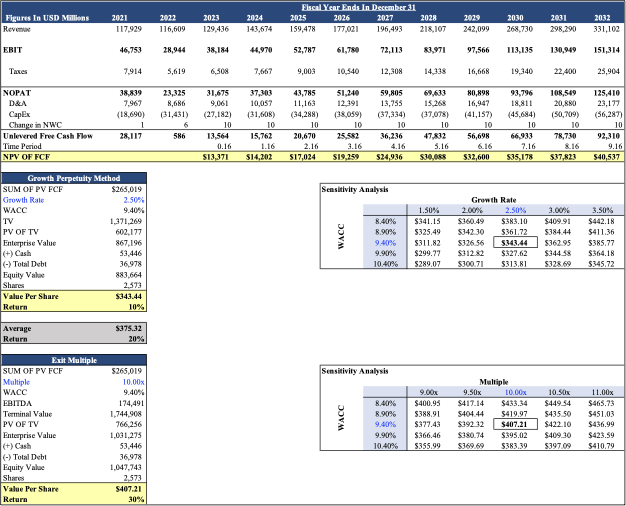
Task: Select the boxed $407.21 in multiple sensitivity table
Action: [515, 424]
